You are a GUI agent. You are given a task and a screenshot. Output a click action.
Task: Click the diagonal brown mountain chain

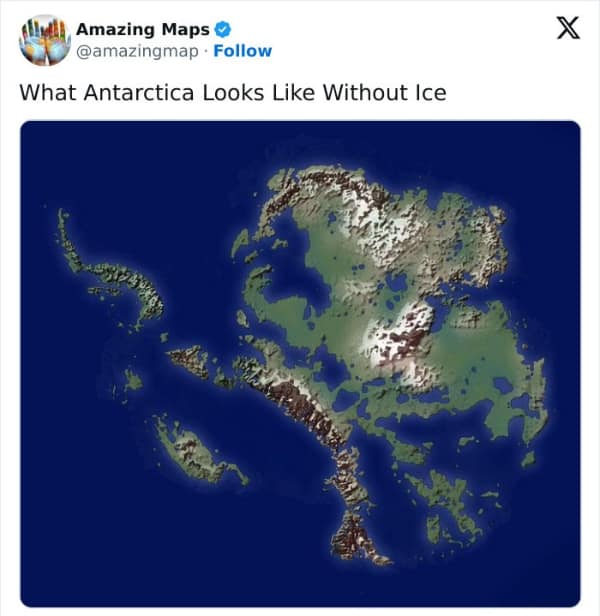point(300,400)
